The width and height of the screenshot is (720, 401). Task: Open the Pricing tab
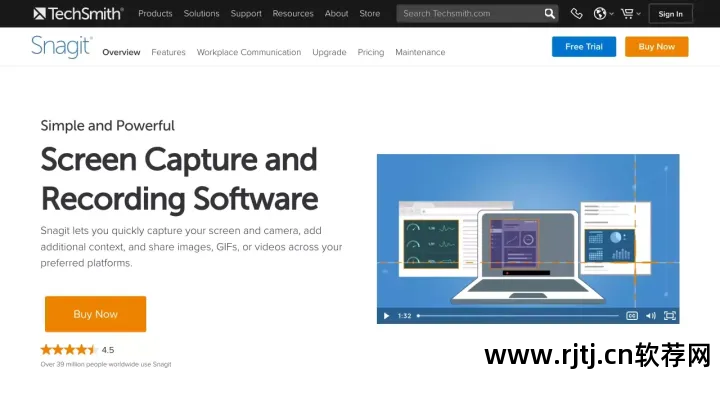pos(371,52)
